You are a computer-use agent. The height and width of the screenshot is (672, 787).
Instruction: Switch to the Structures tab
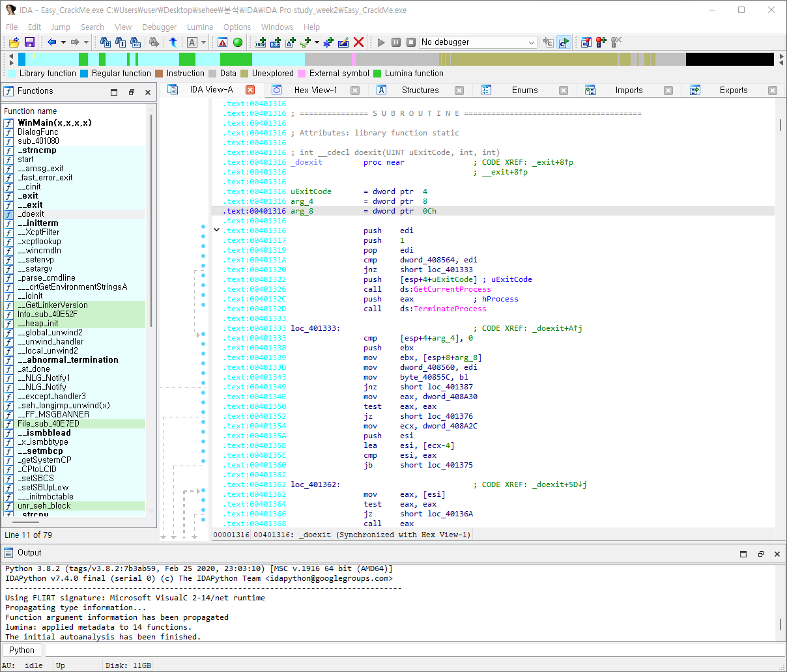[420, 91]
